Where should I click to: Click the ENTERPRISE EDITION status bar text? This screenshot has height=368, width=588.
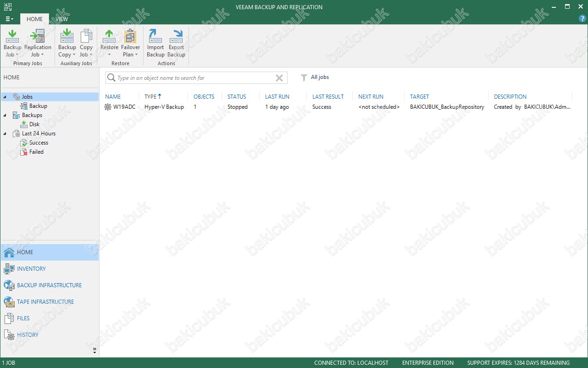[x=428, y=363]
